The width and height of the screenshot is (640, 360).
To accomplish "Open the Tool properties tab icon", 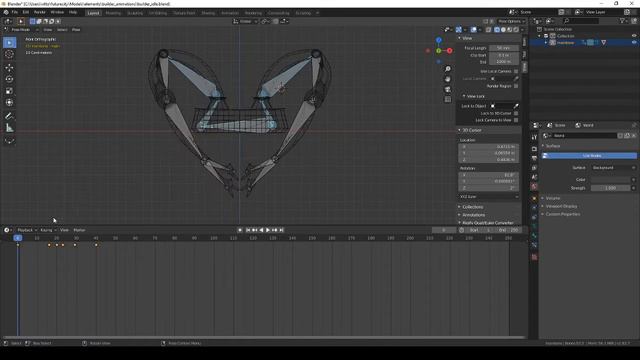I will (534, 138).
